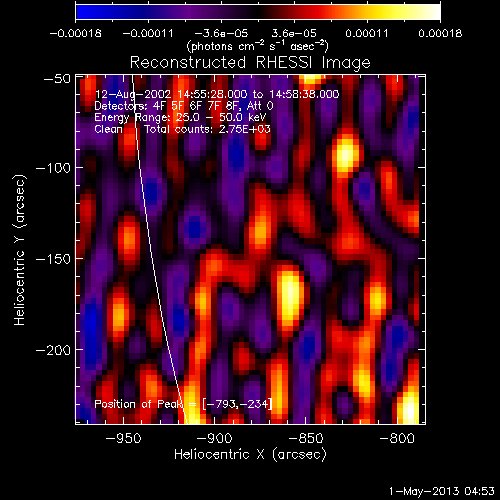Click the Heliocentric Y (arcsec) axis label
Screen dimensions: 500x500
(x=20, y=250)
